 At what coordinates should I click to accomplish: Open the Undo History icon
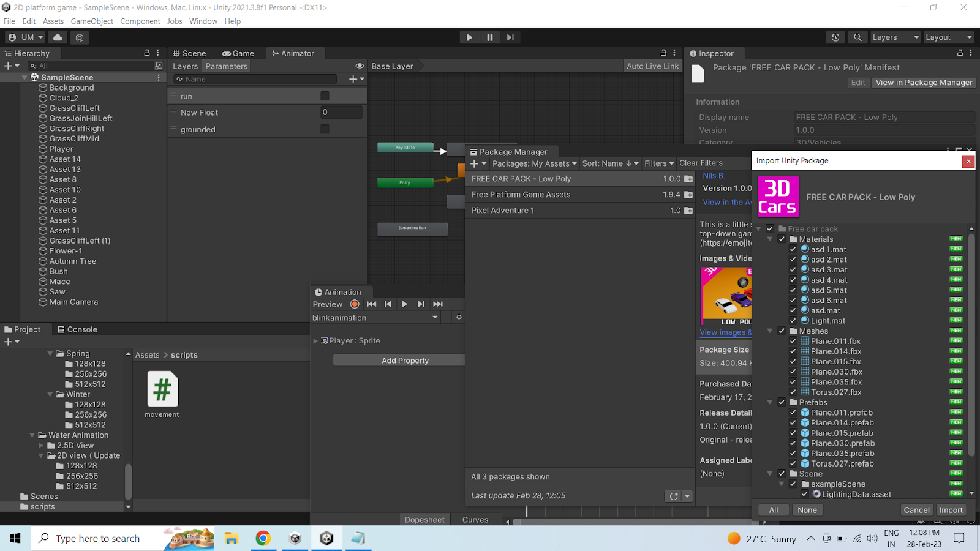[835, 37]
